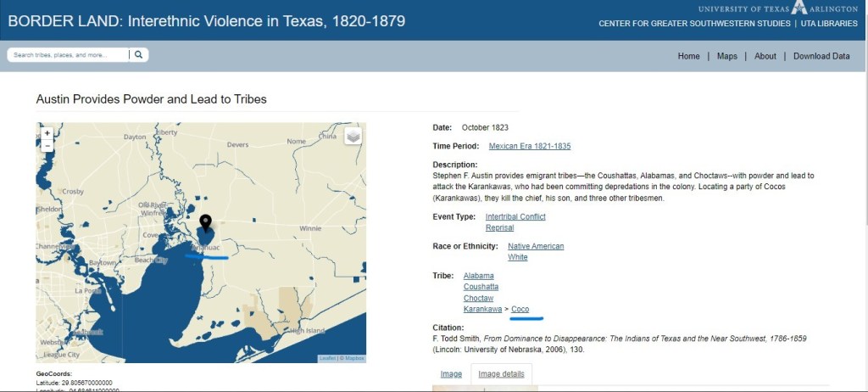Open the Coco sub-tribe link
Screen dimensions: 868x392
tap(520, 309)
